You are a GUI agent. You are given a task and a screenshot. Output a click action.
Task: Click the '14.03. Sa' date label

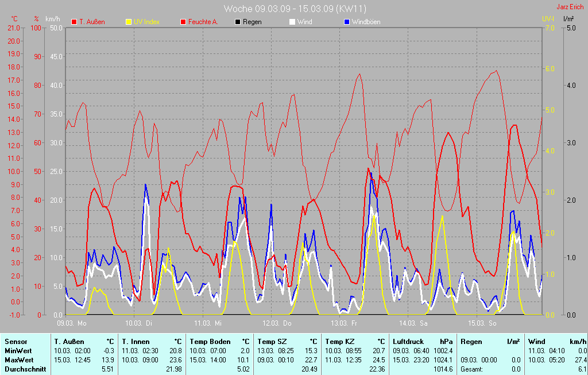tap(413, 323)
